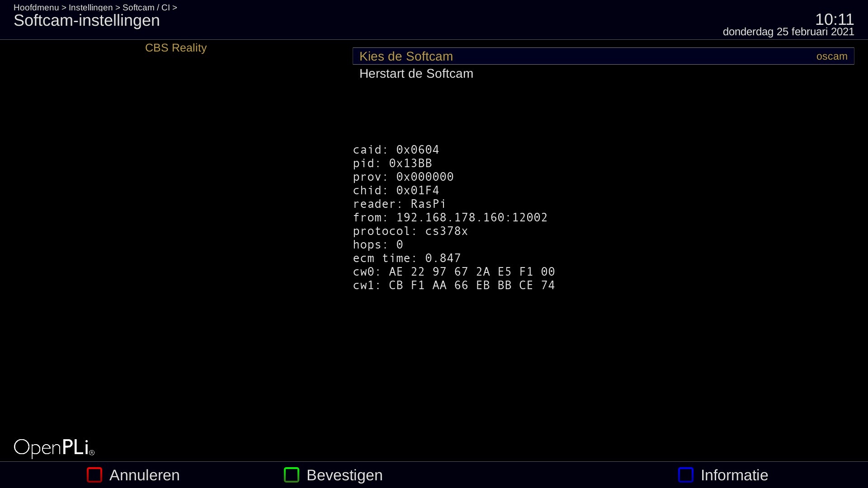
Task: Click the reader: RasPi info line
Action: (x=399, y=204)
